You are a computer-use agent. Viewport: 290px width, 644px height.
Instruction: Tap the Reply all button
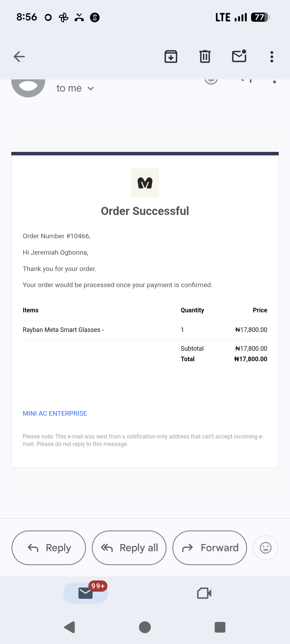pyautogui.click(x=129, y=548)
